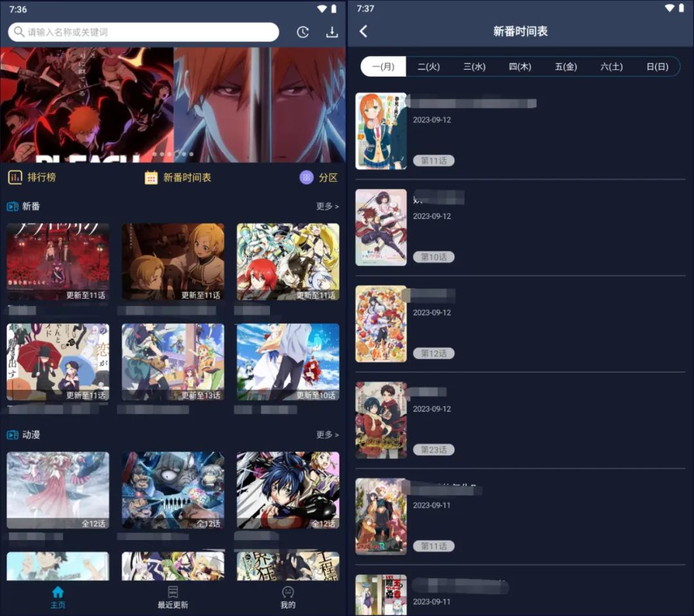Screen dimensions: 694x616
Task: Open the downloads icon in header
Action: click(332, 33)
